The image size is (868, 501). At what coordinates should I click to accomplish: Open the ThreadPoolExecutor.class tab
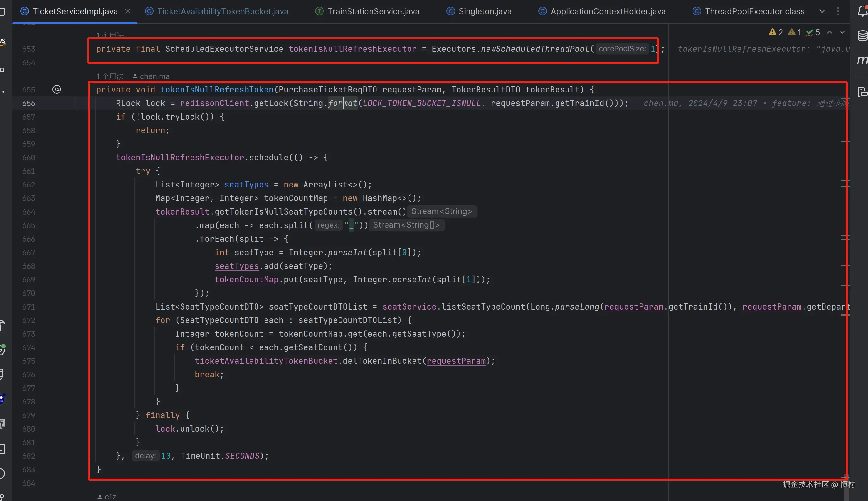pyautogui.click(x=754, y=11)
